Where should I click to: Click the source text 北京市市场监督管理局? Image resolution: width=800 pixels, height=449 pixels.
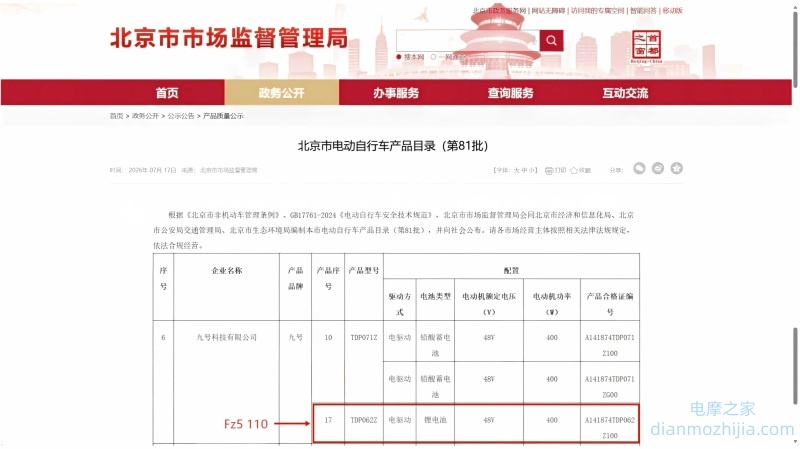click(x=229, y=170)
